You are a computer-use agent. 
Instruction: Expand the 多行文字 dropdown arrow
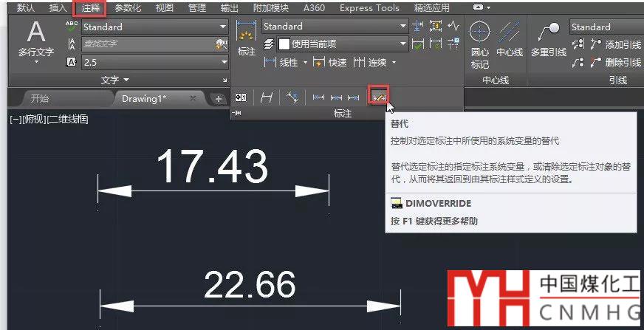[36, 63]
